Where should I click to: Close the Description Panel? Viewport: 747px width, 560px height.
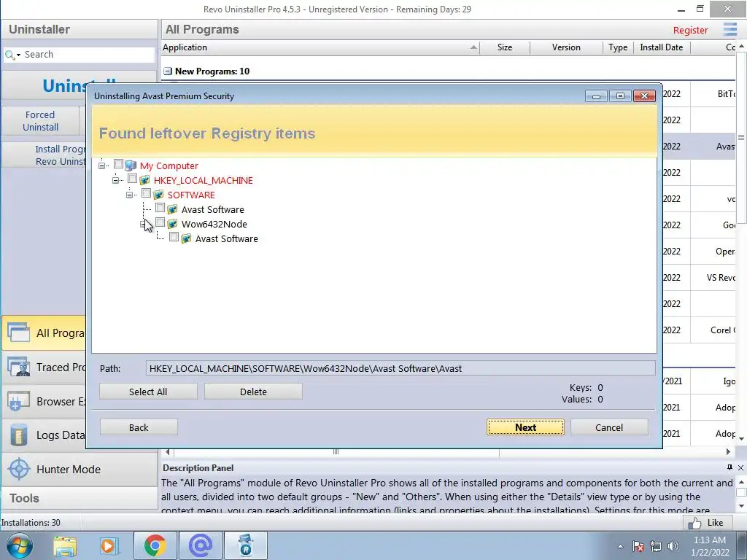click(x=741, y=467)
